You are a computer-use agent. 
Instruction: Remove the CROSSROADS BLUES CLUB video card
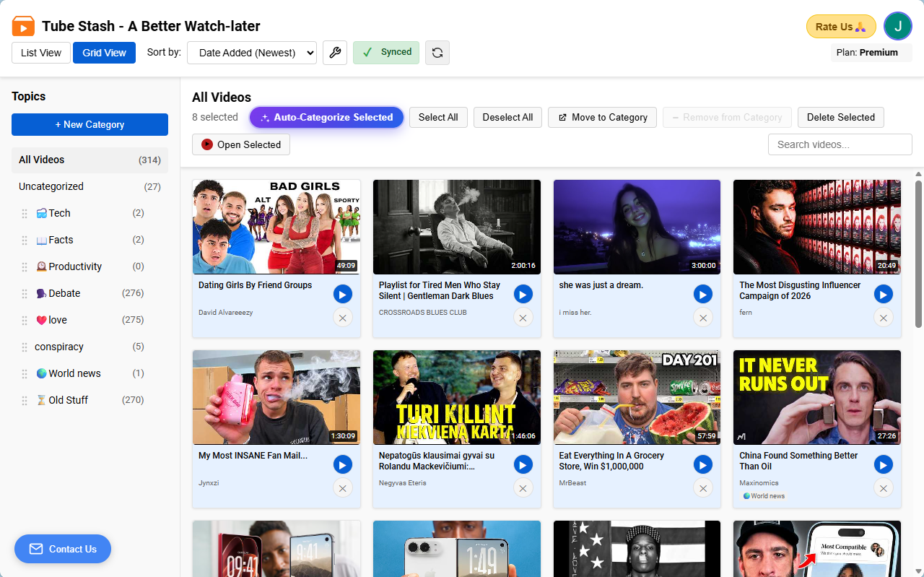(x=523, y=318)
